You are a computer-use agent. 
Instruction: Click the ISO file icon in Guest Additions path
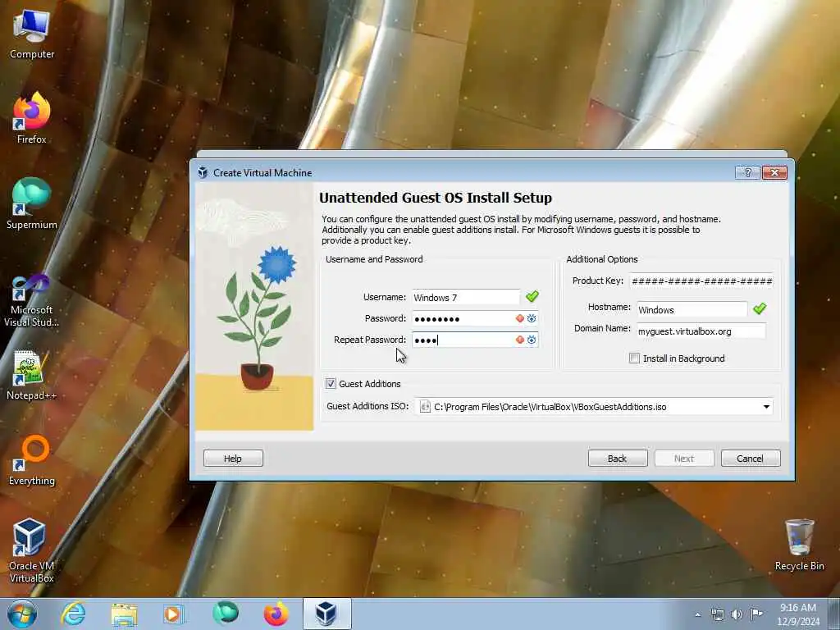[x=425, y=407]
